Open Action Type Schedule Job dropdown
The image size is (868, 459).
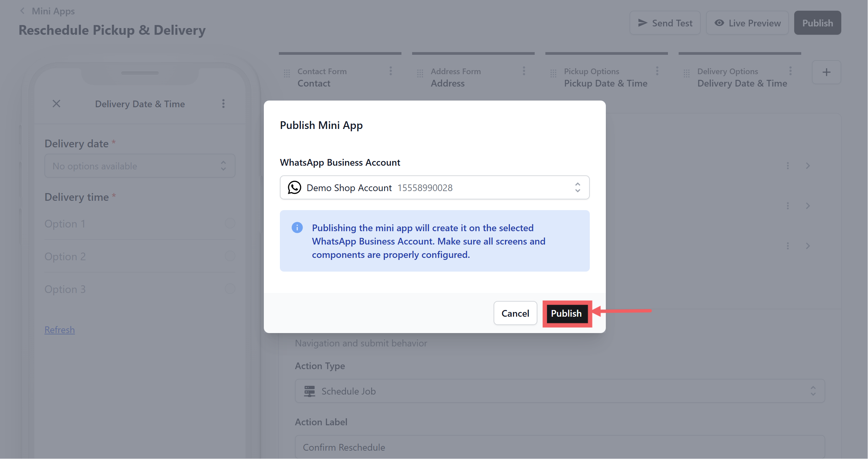(x=559, y=391)
